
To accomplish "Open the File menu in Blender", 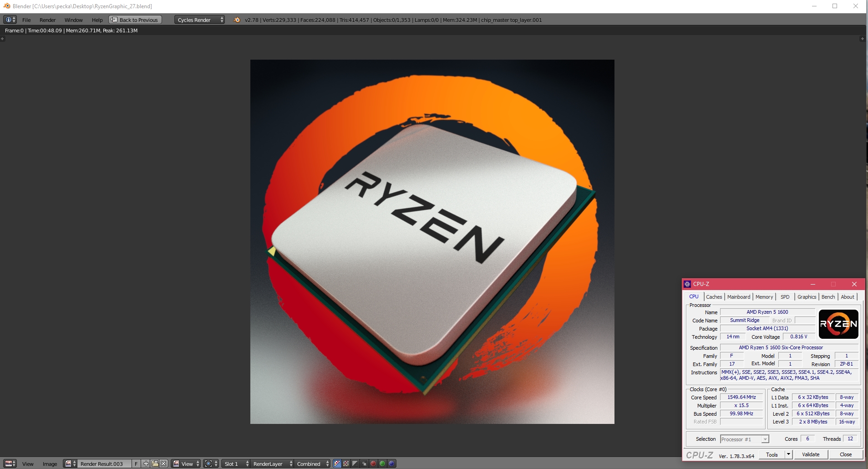I will click(26, 20).
